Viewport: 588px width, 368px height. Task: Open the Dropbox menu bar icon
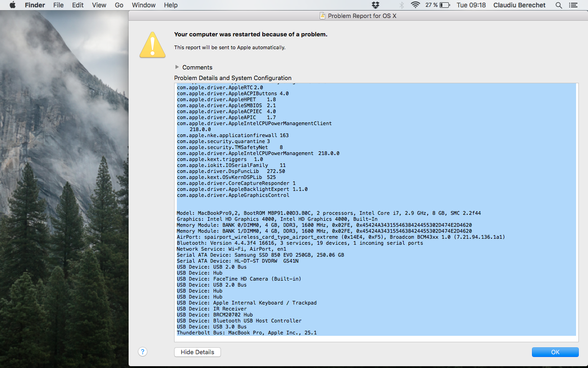[x=375, y=5]
